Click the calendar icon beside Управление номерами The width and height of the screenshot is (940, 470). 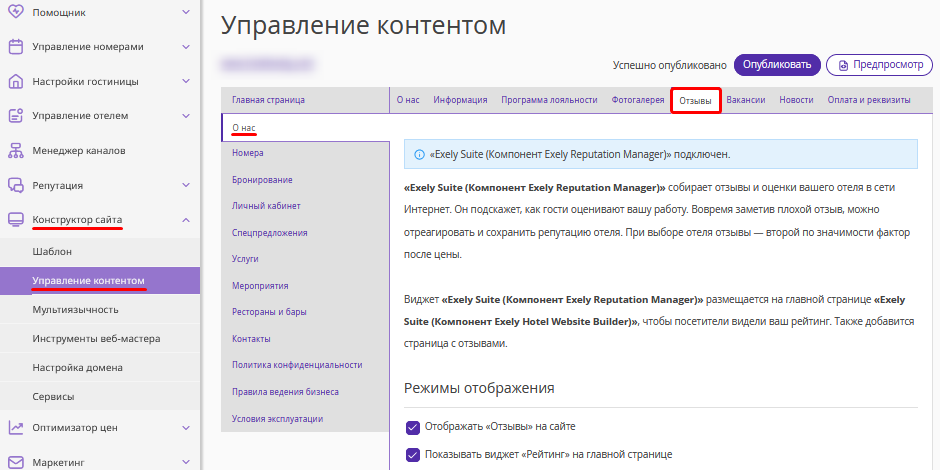point(16,47)
